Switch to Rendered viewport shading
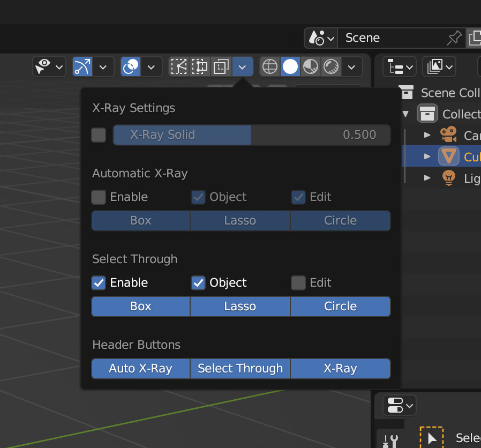Image resolution: width=481 pixels, height=448 pixels. (331, 66)
